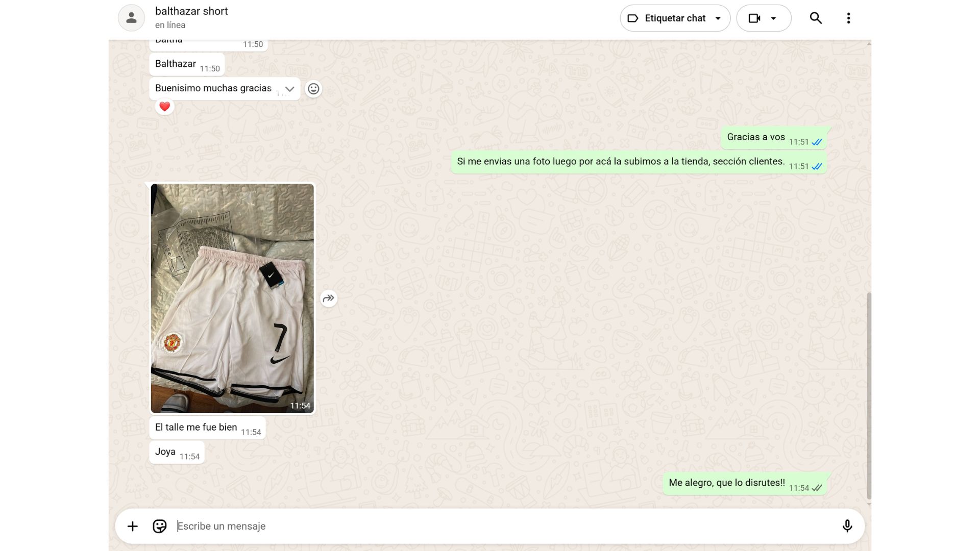Click the red heart reaction bubble
Screen dimensions: 980x551
pyautogui.click(x=164, y=107)
